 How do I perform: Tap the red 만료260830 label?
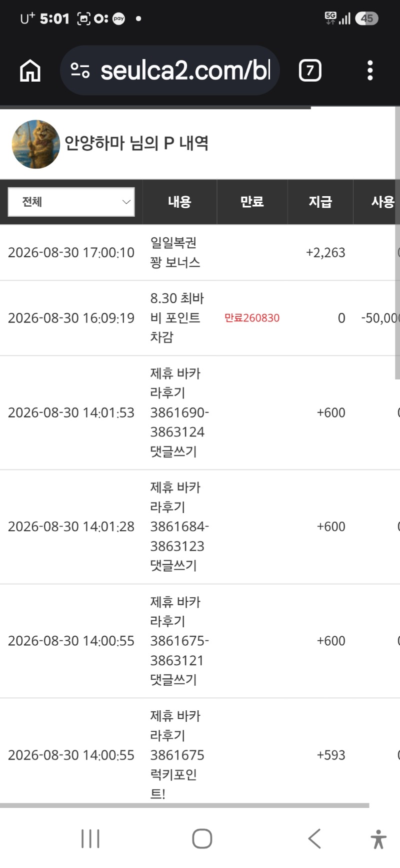(x=252, y=318)
